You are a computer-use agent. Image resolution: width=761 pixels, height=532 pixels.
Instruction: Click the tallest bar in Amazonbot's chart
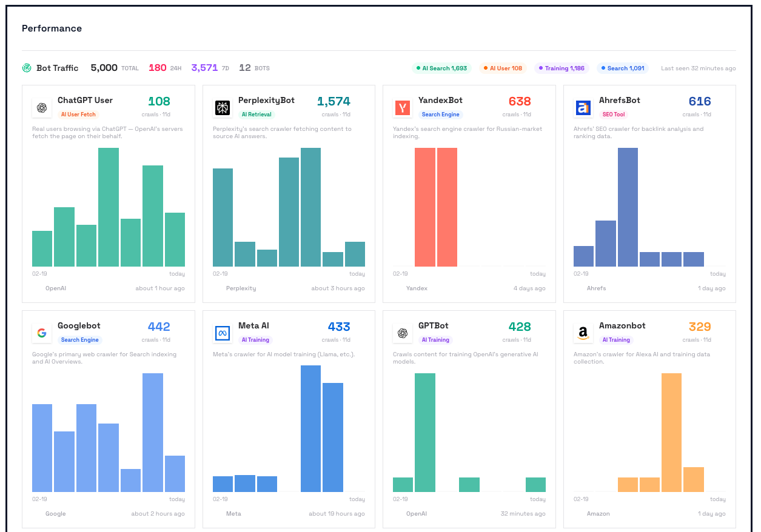pos(671,433)
